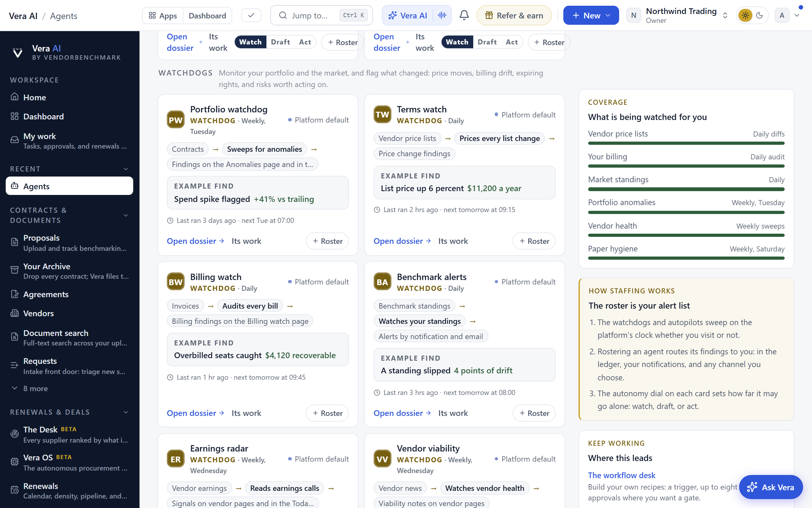This screenshot has height=508, width=812.
Task: Open the Apps menu in the top bar
Action: tap(163, 16)
